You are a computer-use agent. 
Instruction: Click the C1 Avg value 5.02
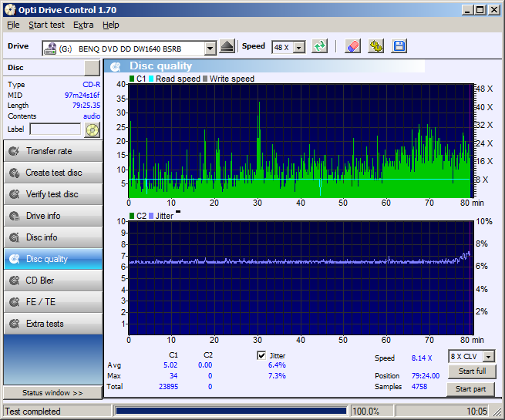pos(170,365)
